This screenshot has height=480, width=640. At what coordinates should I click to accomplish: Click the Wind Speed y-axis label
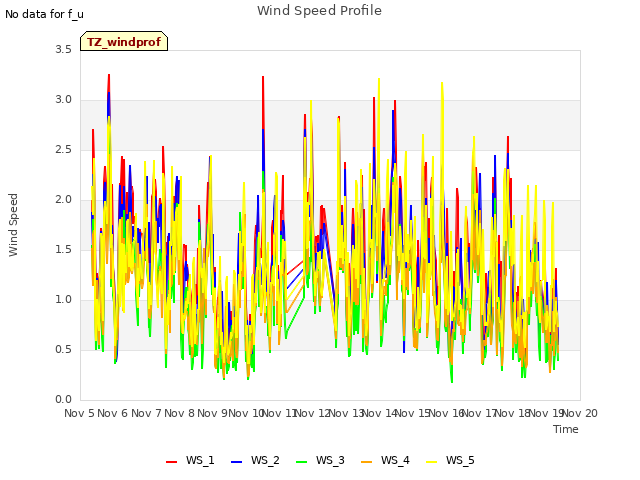(13, 225)
